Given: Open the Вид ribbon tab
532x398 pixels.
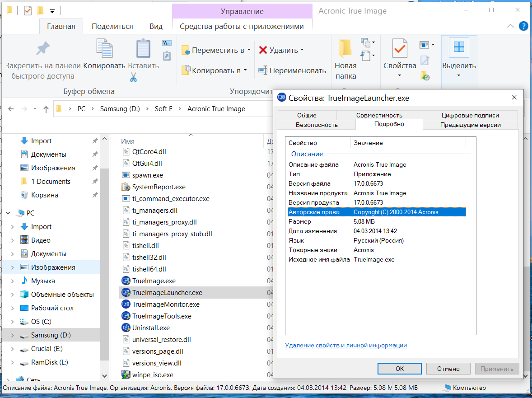Looking at the screenshot, I should point(156,27).
